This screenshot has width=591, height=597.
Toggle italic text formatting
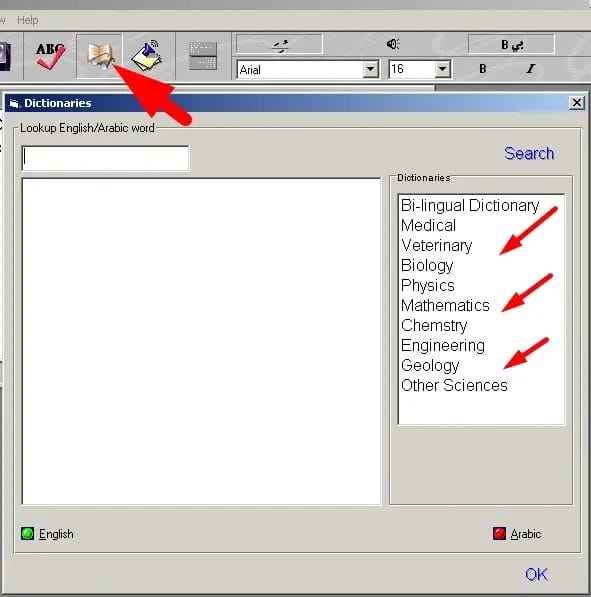530,69
